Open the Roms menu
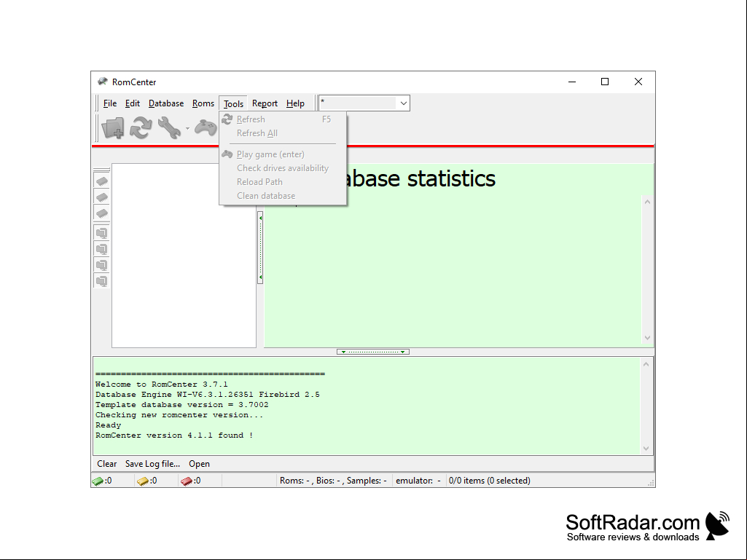This screenshot has width=747, height=560. click(x=203, y=103)
